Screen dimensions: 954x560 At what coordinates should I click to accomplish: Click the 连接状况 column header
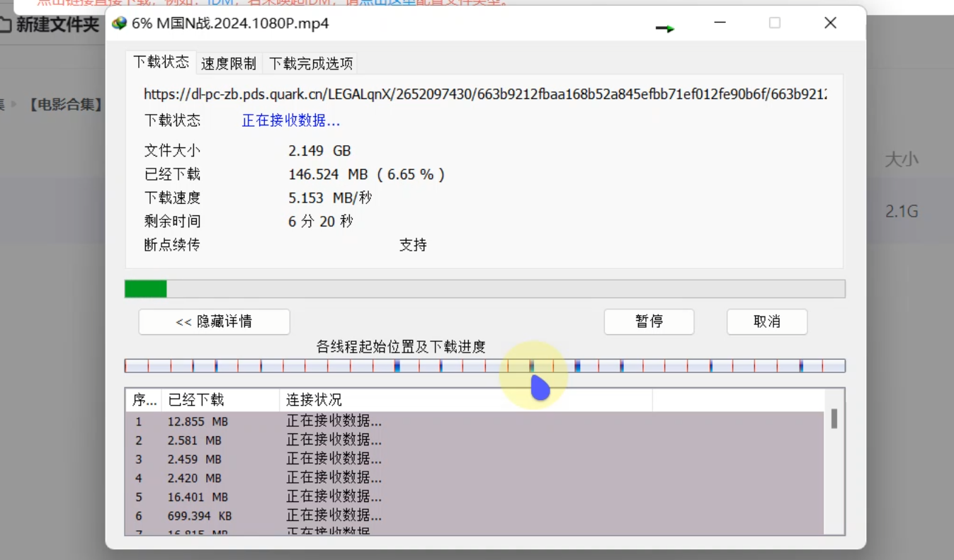click(x=465, y=400)
